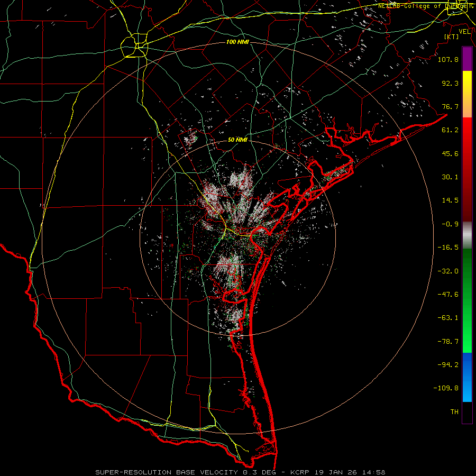Click the 76.7 velocity scale value
The height and width of the screenshot is (476, 476).
pyautogui.click(x=450, y=106)
